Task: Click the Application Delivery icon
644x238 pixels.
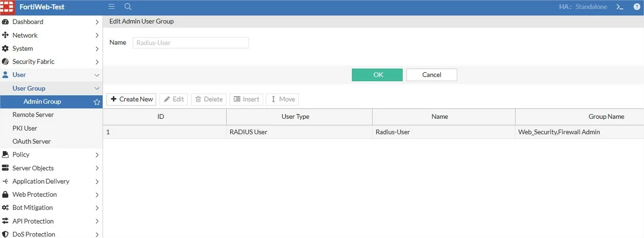Action: tap(6, 181)
